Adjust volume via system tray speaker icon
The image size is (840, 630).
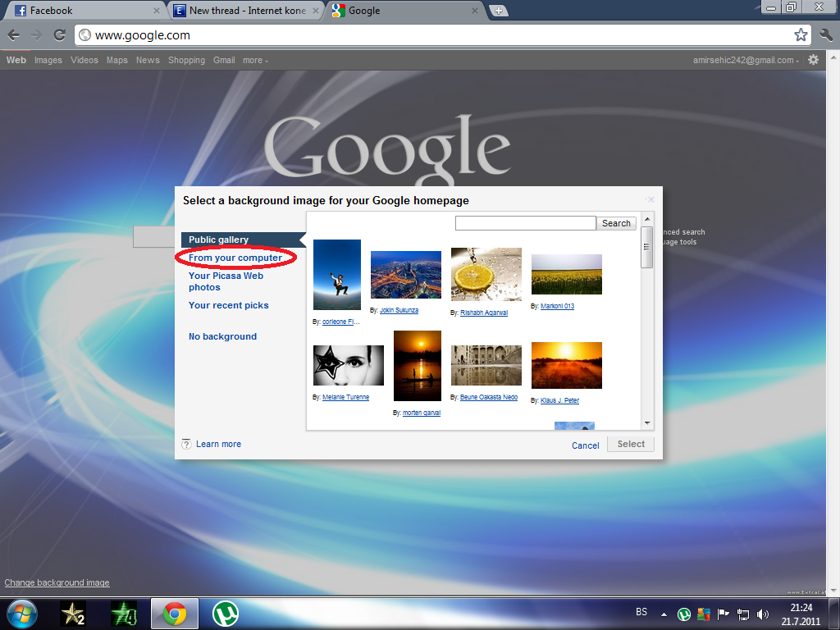point(763,614)
